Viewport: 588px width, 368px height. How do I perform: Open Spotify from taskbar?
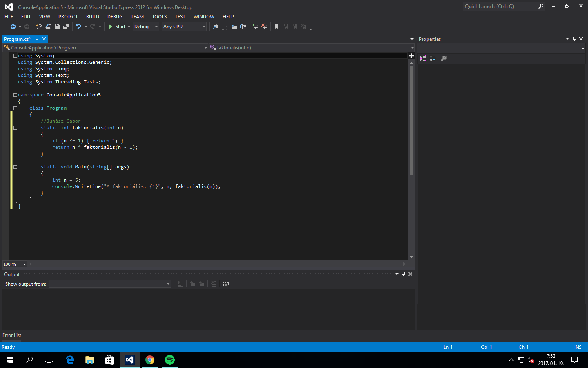point(169,360)
